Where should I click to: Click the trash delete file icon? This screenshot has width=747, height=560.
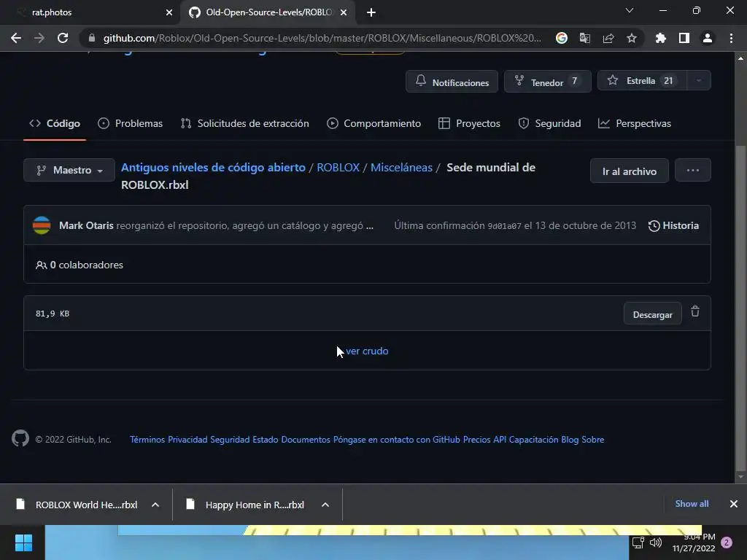click(x=695, y=311)
